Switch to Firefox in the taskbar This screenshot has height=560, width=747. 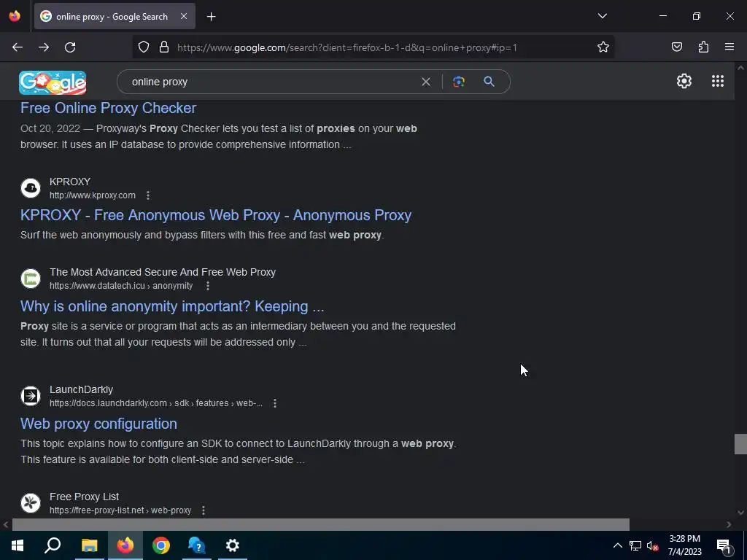tap(125, 545)
